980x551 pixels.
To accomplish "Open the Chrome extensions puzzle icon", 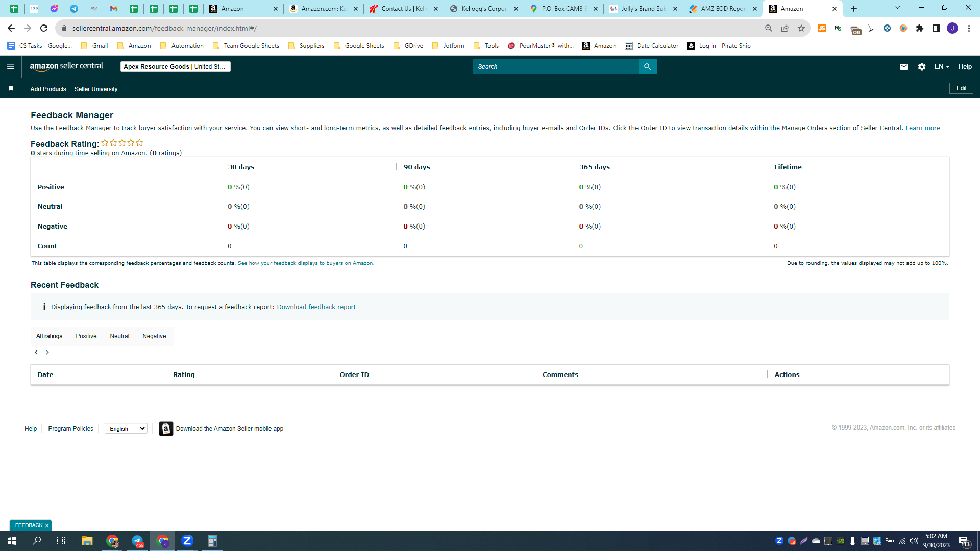I will 920,28.
